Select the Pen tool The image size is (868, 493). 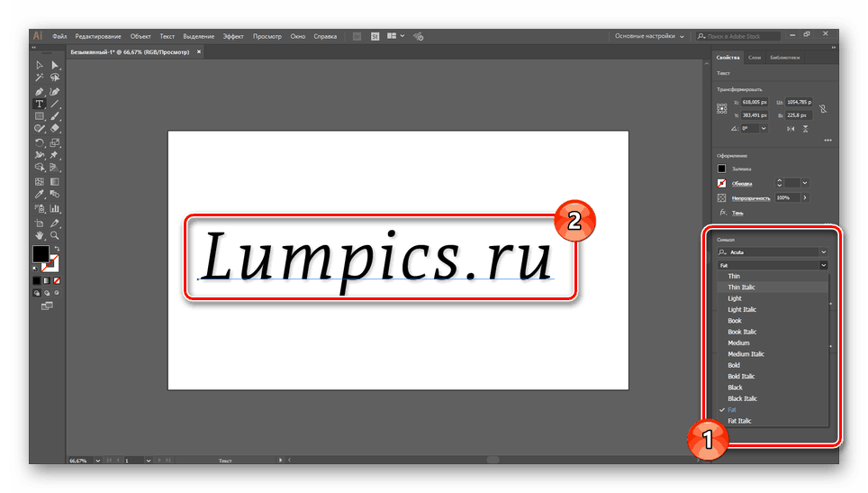[40, 91]
